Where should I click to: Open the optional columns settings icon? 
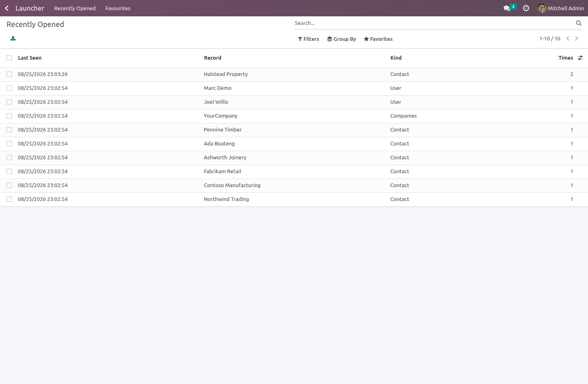point(580,58)
